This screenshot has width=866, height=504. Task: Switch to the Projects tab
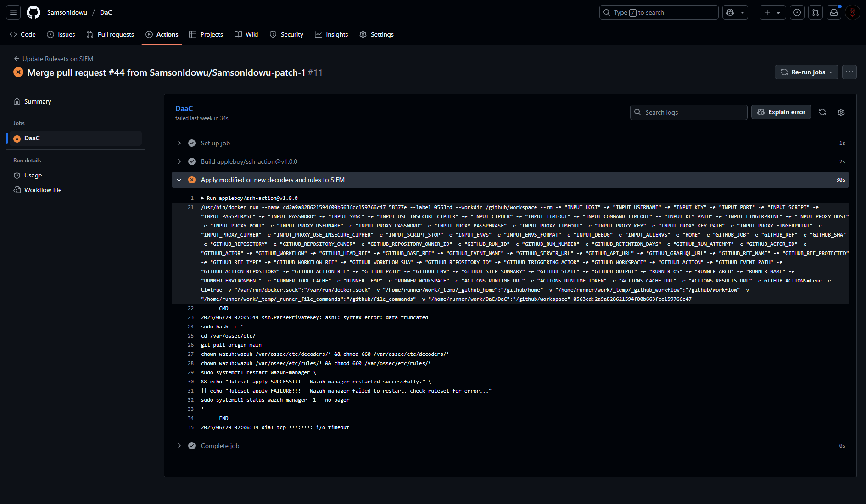[x=206, y=34]
